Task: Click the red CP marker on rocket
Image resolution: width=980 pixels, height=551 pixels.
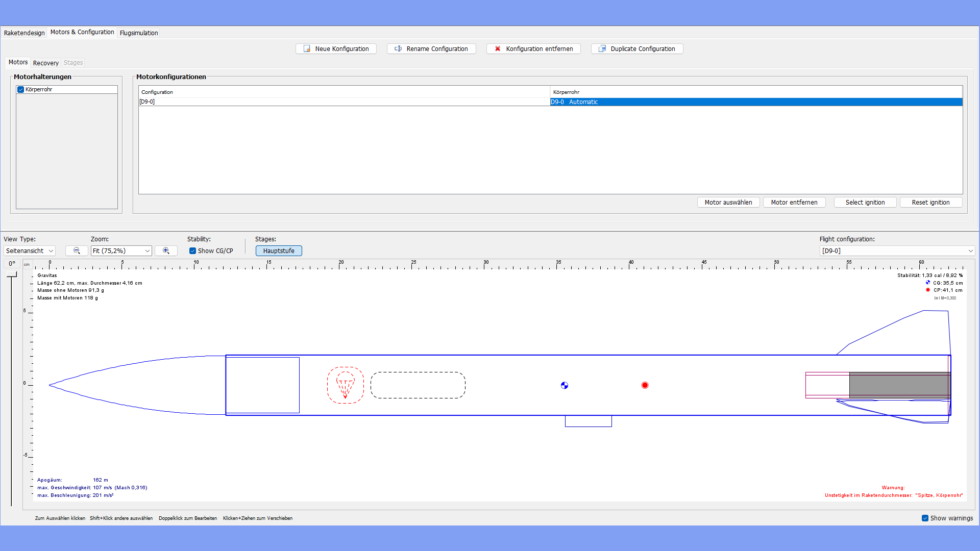Action: 645,385
